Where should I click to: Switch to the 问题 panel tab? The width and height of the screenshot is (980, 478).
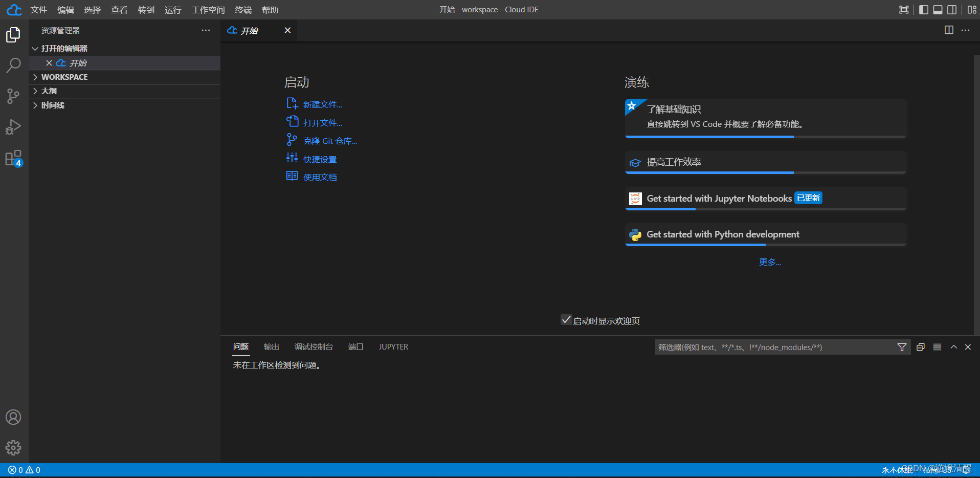point(241,347)
